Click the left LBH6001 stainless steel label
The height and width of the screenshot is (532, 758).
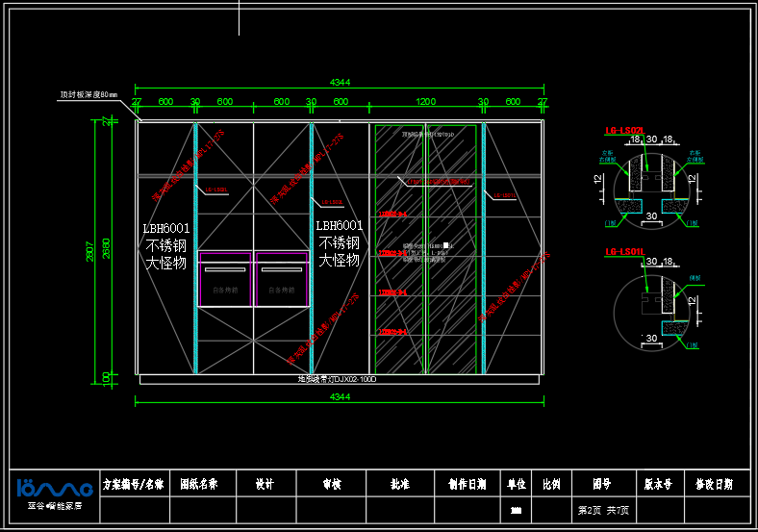pos(166,244)
